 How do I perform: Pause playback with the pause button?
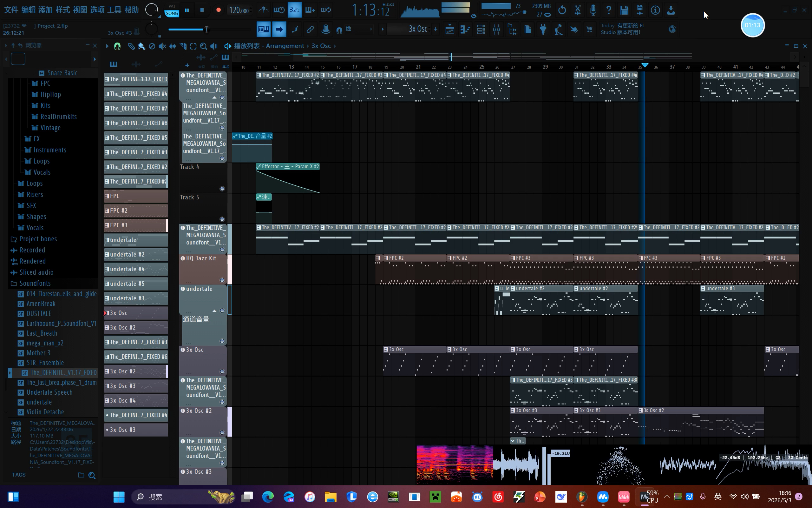click(187, 10)
